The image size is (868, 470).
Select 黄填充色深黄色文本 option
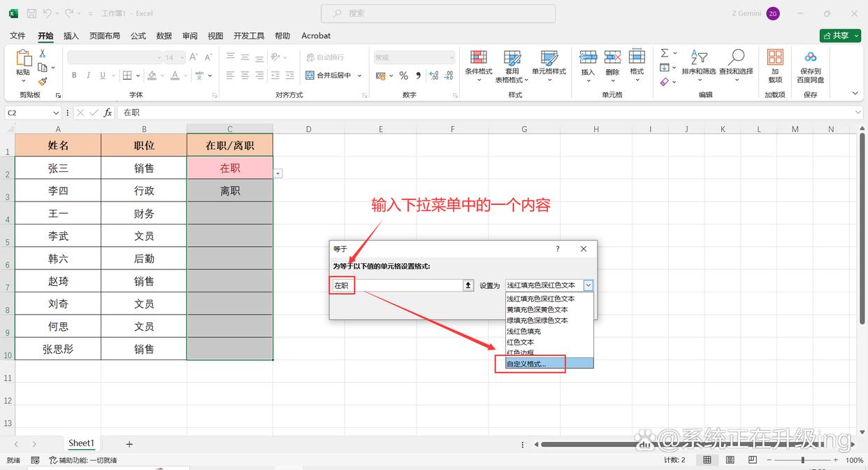[x=549, y=309]
